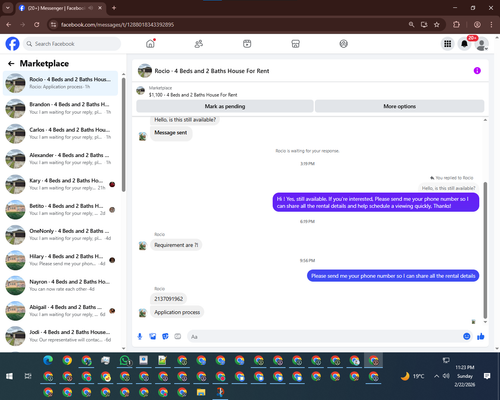
Task: Click the chat messages scrollbar
Action: point(485,250)
